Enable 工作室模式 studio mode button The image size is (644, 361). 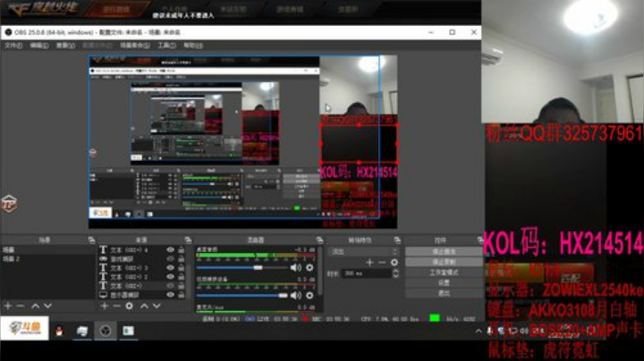coord(444,273)
